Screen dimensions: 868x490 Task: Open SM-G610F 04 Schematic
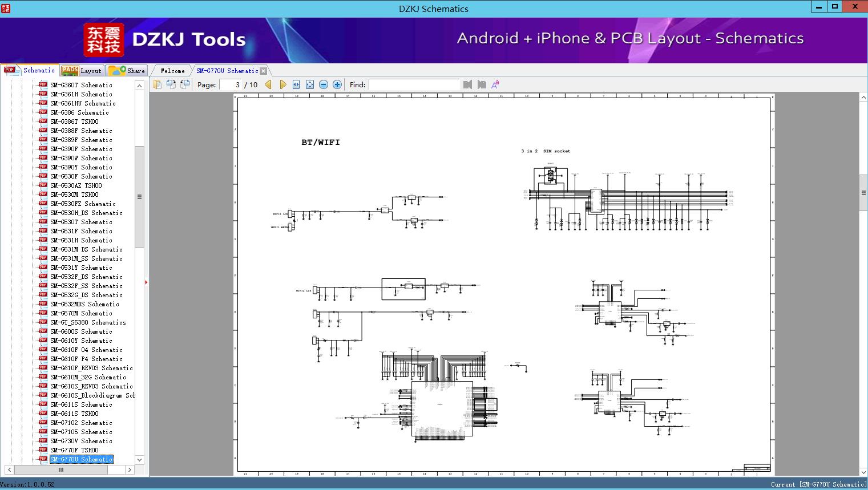[86, 350]
